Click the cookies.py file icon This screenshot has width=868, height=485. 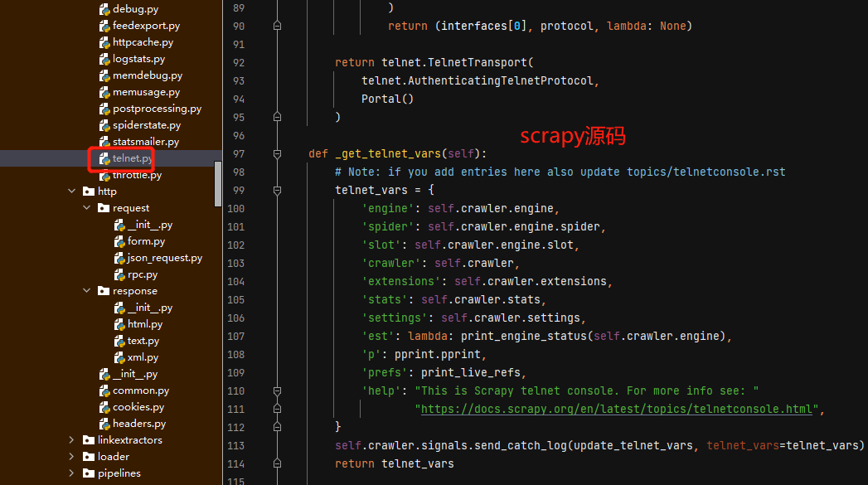pos(104,408)
